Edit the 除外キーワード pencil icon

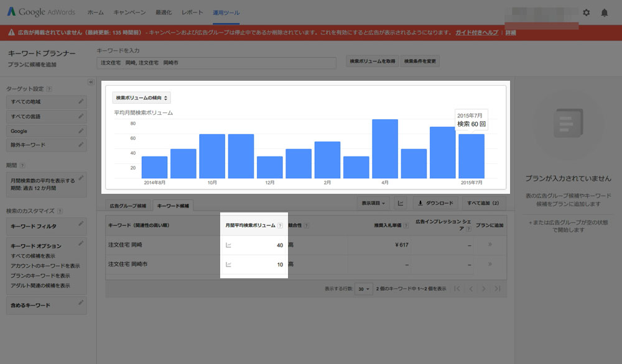81,145
